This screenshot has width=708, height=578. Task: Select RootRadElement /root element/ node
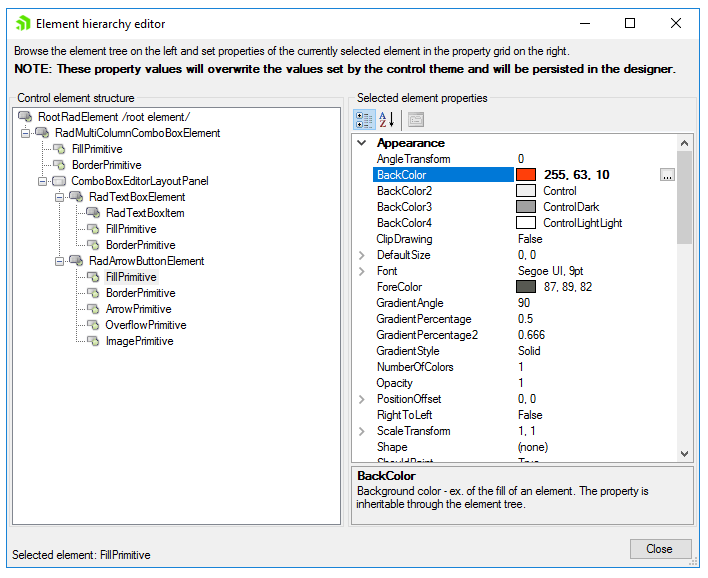click(x=114, y=117)
